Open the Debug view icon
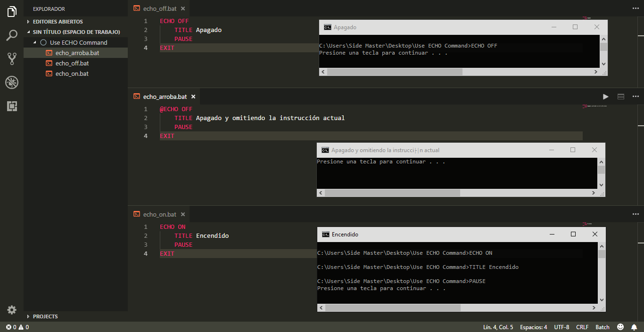The height and width of the screenshot is (332, 644). pos(12,83)
